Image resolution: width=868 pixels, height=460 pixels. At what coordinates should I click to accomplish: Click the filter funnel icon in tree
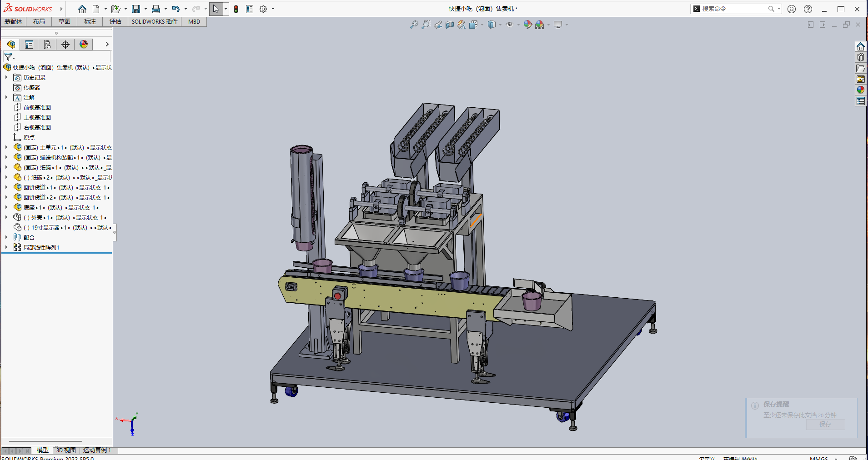(x=8, y=57)
